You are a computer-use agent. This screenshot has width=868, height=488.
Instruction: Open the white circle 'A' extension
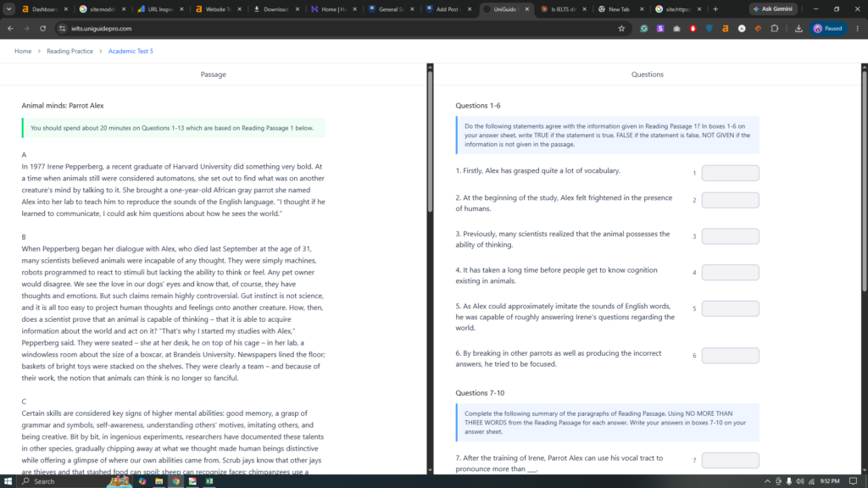click(742, 28)
